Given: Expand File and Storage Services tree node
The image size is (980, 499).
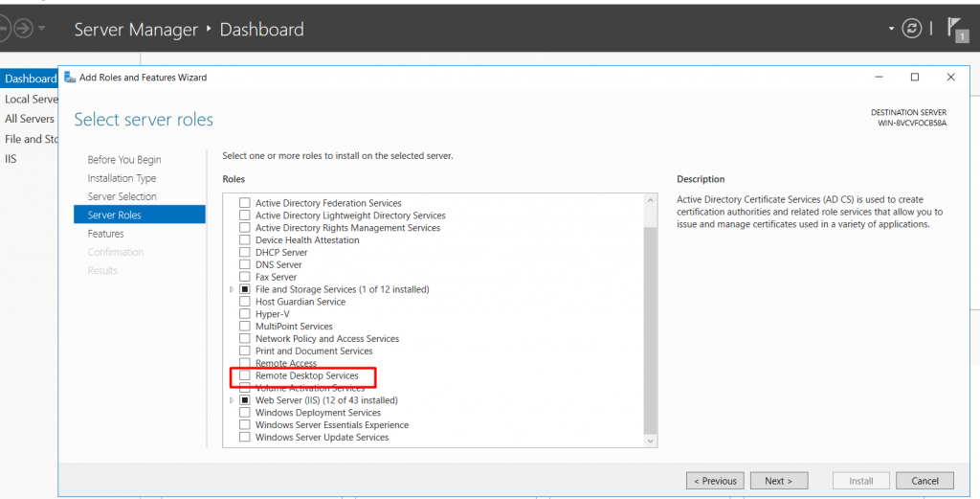Looking at the screenshot, I should [x=232, y=289].
